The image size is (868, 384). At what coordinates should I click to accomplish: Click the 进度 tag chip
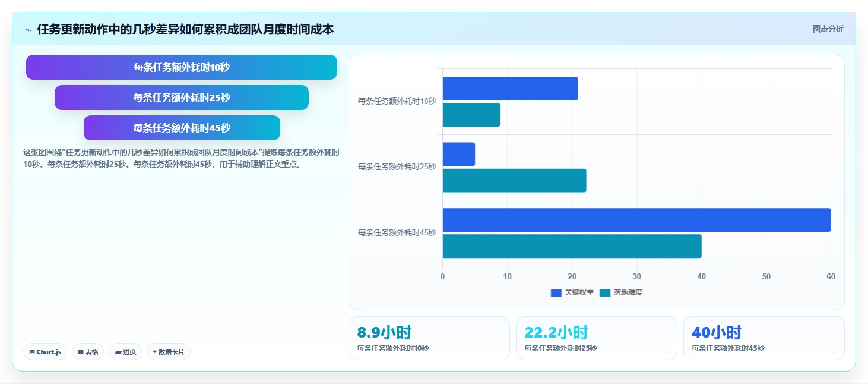pyautogui.click(x=125, y=352)
